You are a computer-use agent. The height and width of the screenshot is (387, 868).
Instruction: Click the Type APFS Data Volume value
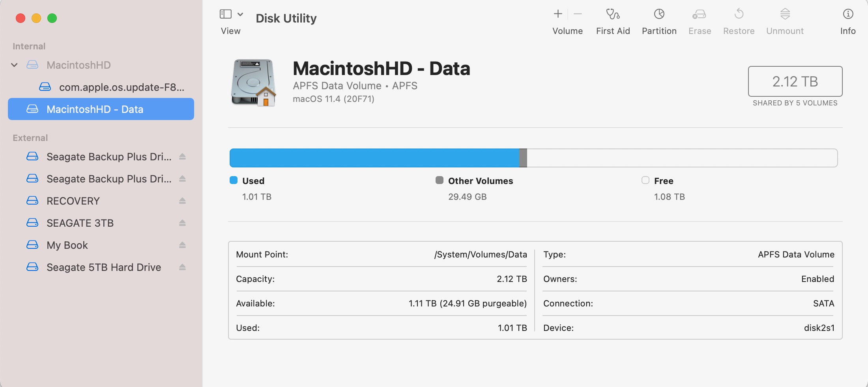(796, 254)
